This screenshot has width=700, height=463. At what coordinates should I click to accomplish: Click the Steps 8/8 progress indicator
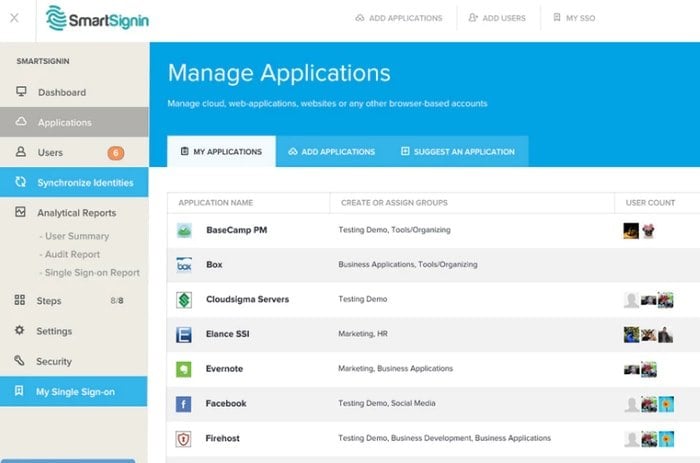(117, 300)
